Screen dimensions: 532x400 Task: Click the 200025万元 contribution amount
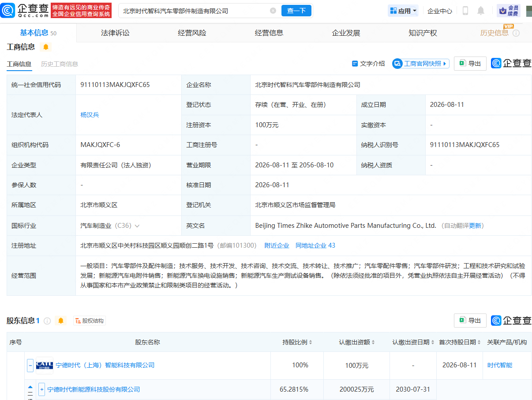(x=357, y=389)
